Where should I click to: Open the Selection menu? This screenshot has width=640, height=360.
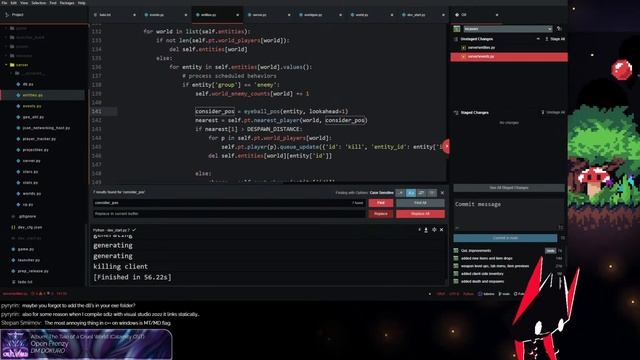coord(39,3)
